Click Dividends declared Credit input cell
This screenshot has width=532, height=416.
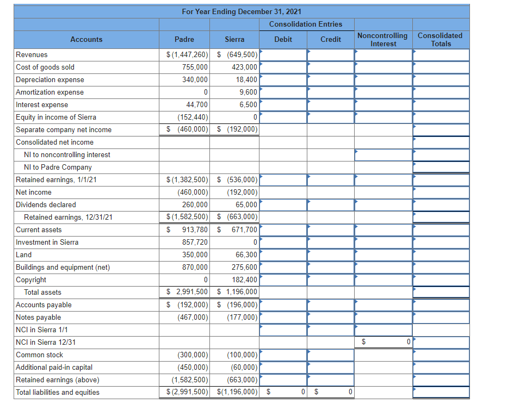(331, 205)
